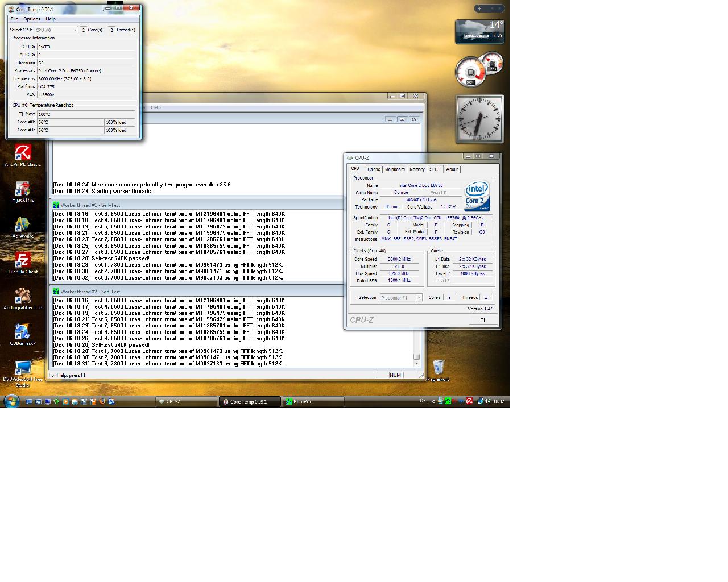The height and width of the screenshot is (582, 728).
Task: Click the OK button in CPU-Z
Action: (x=483, y=320)
